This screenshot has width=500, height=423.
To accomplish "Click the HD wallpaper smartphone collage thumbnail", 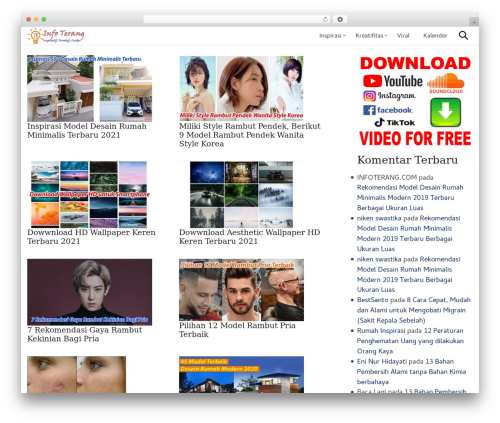I will pos(89,195).
